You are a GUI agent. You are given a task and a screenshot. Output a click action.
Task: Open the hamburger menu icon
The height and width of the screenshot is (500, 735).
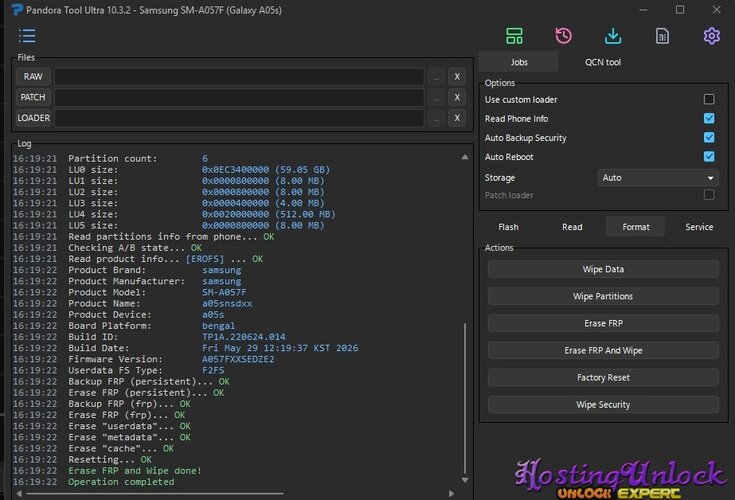27,36
